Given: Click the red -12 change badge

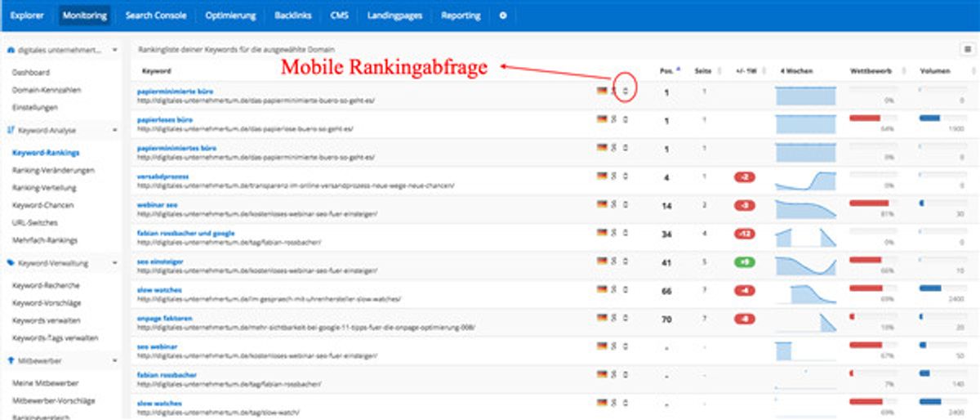Looking at the screenshot, I should 744,234.
